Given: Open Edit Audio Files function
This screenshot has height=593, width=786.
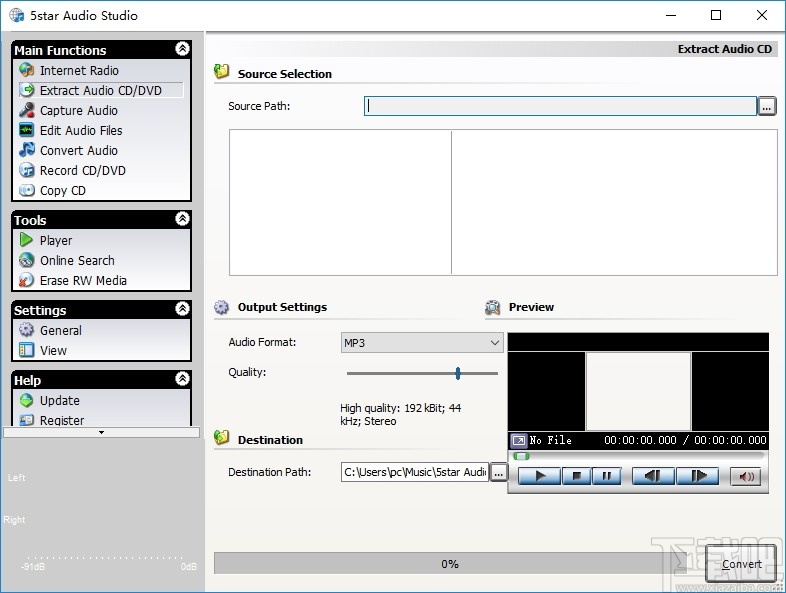Looking at the screenshot, I should tap(81, 130).
